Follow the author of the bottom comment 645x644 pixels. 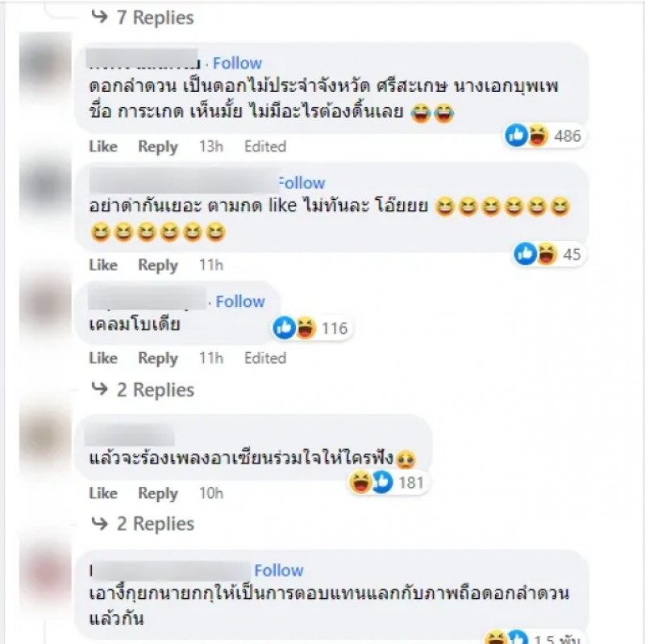[x=279, y=571]
